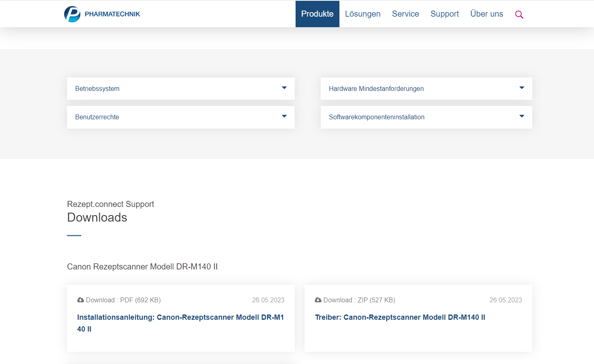Expand the Betriebssystem section arrow
594x364 pixels.
(x=284, y=88)
